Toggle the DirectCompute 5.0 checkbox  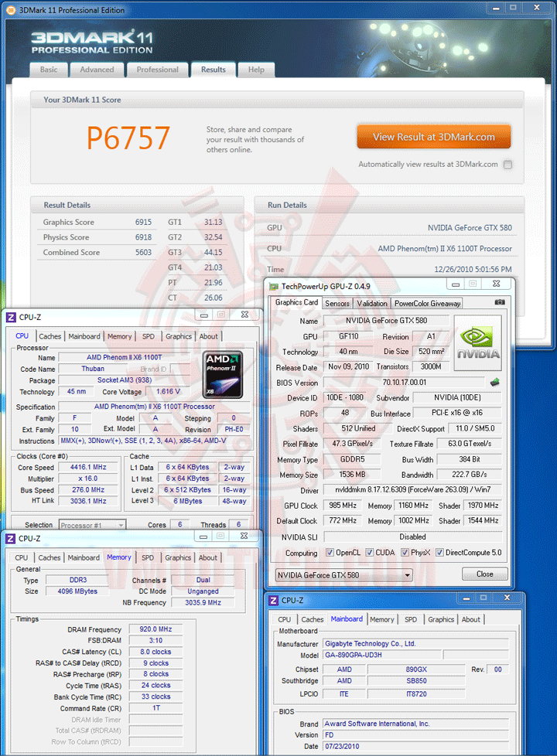(x=439, y=553)
